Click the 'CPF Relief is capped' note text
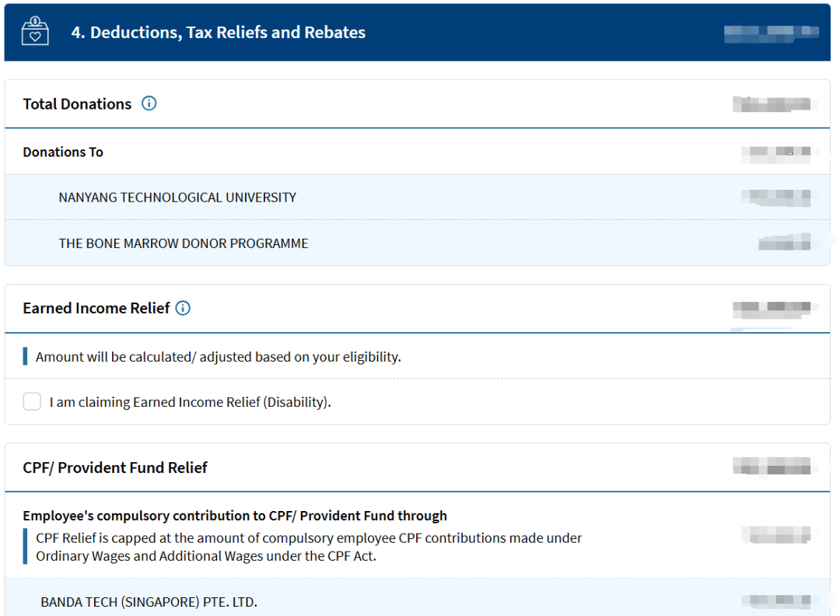 (x=309, y=547)
